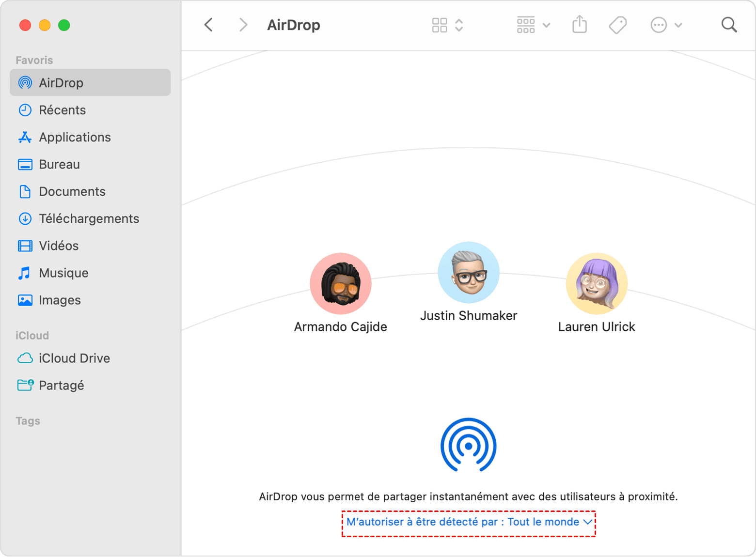Screen dimensions: 756x557
Task: Click the Applications sidebar icon
Action: click(x=25, y=137)
